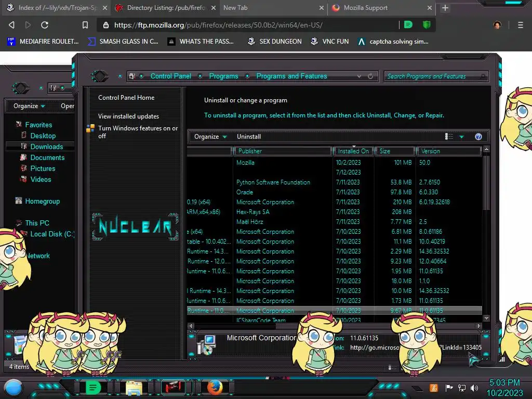The image size is (532, 399).
Task: Open Control Panel Home
Action: point(126,97)
